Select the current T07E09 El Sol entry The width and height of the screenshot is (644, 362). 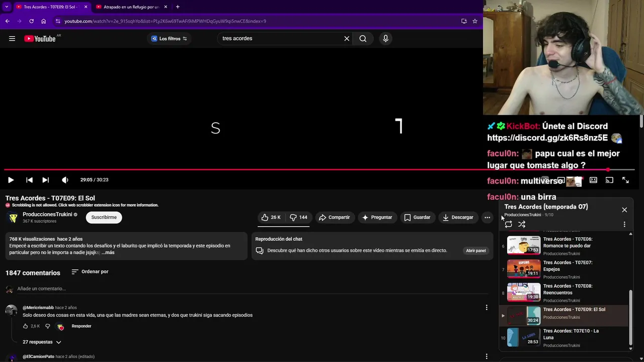pyautogui.click(x=563, y=316)
